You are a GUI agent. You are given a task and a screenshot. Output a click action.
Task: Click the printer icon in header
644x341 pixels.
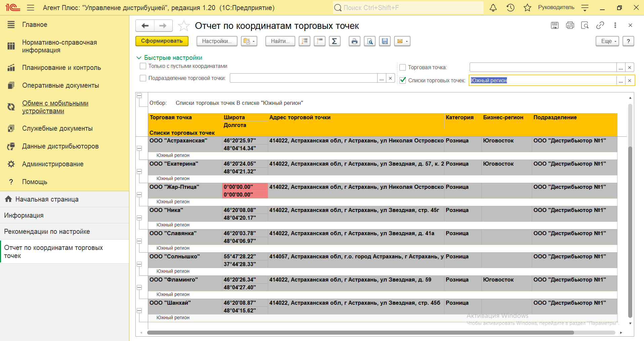pos(570,25)
